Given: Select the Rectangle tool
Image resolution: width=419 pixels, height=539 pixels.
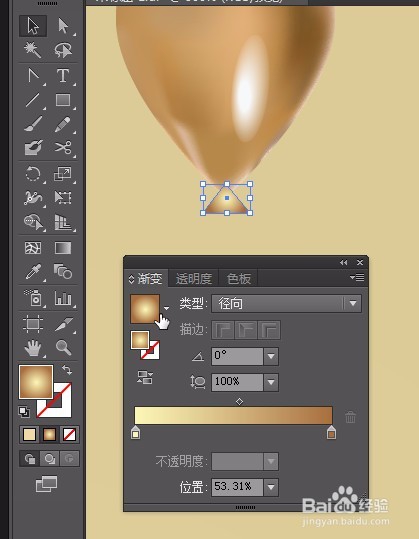Looking at the screenshot, I should click(63, 100).
